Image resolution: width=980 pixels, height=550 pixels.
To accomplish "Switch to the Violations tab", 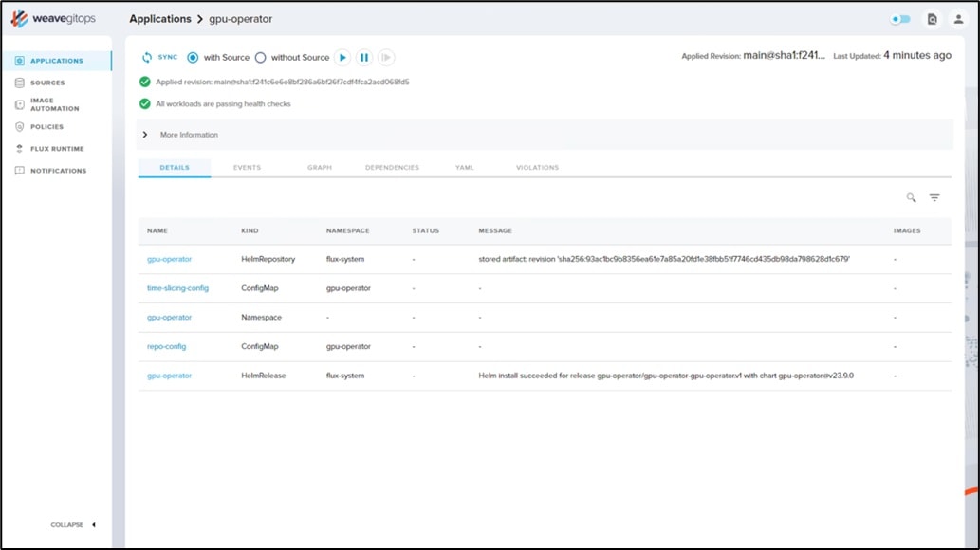I will (538, 168).
